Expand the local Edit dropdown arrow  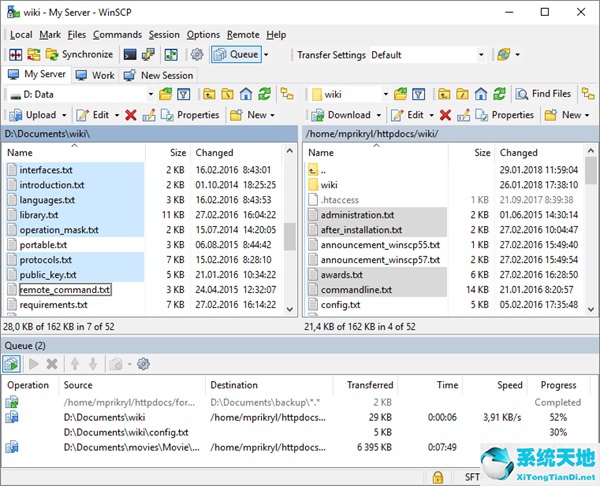pos(117,115)
